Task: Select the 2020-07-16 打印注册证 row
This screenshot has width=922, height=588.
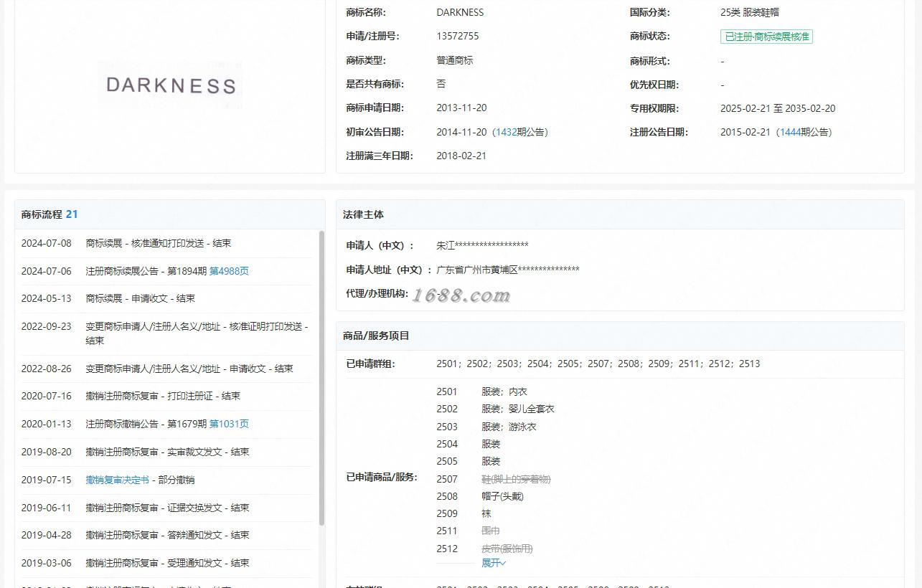Action: click(x=167, y=396)
